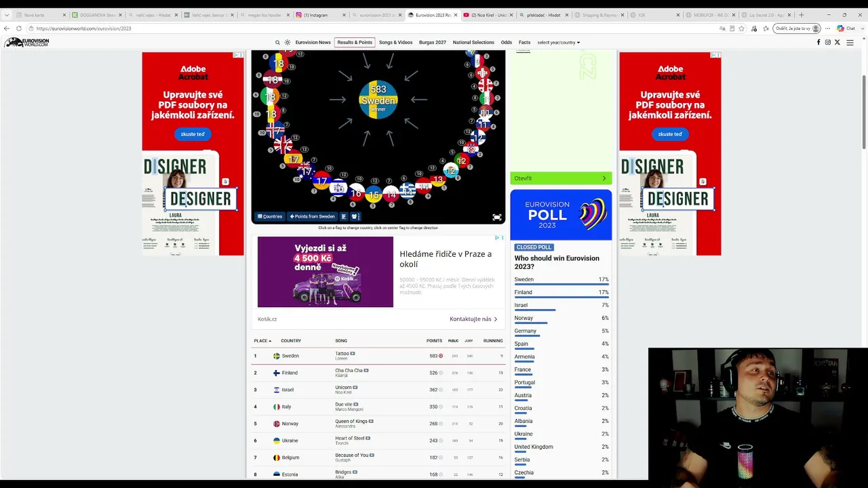The width and height of the screenshot is (868, 488).
Task: Play the Due vite video icon
Action: [x=357, y=404]
